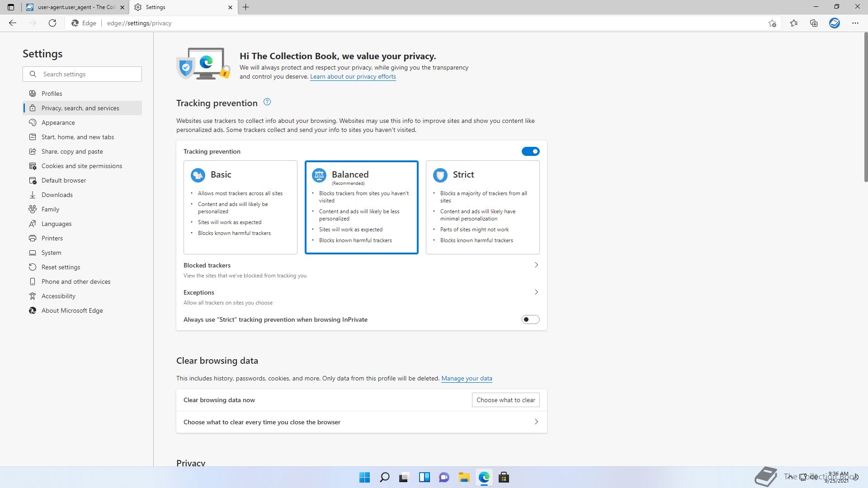868x488 pixels.
Task: Open Languages settings
Action: click(82, 224)
